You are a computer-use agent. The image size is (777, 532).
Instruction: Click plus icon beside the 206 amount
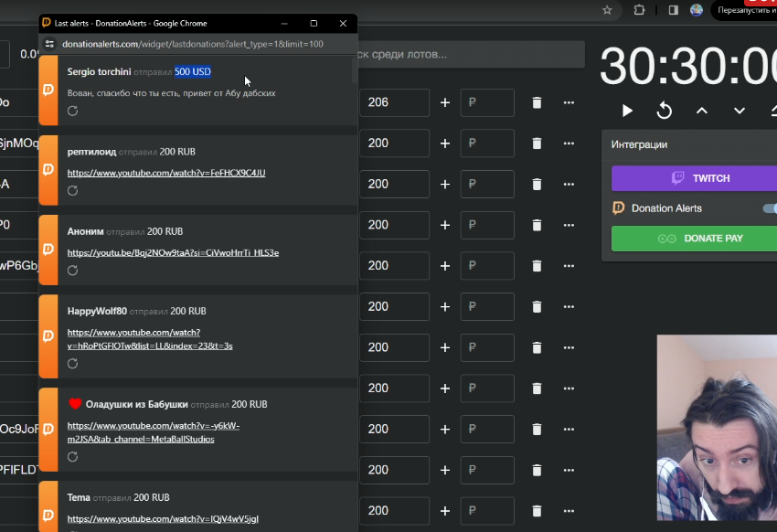click(445, 102)
